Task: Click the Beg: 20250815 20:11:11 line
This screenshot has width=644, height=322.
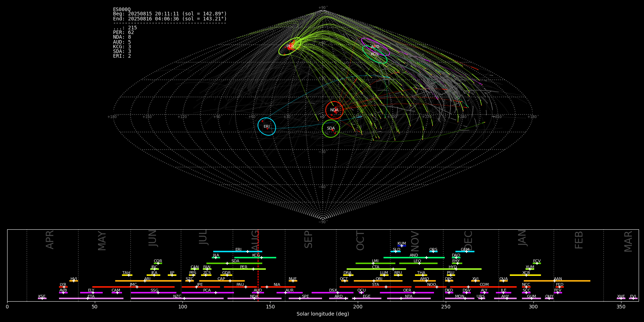Action: pyautogui.click(x=170, y=14)
